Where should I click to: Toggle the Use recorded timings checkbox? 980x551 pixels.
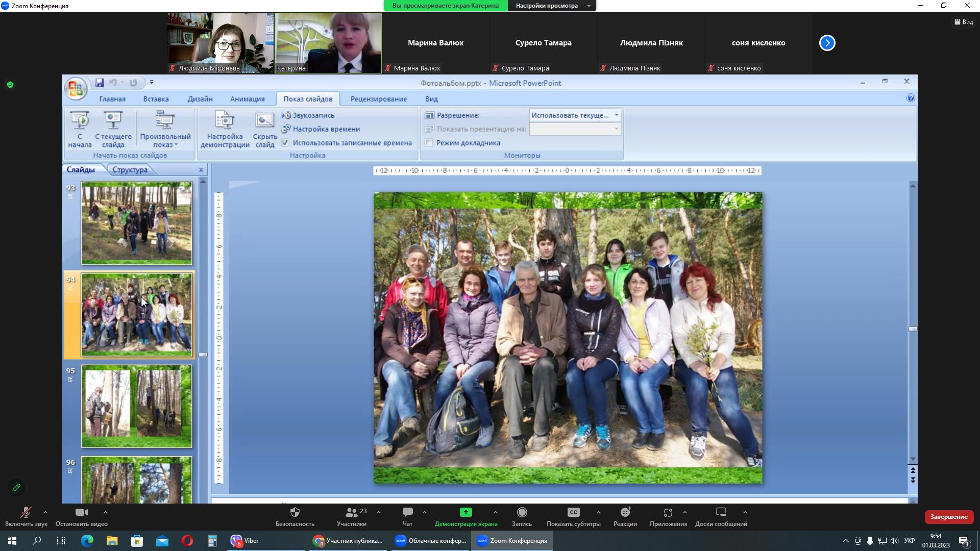(285, 143)
